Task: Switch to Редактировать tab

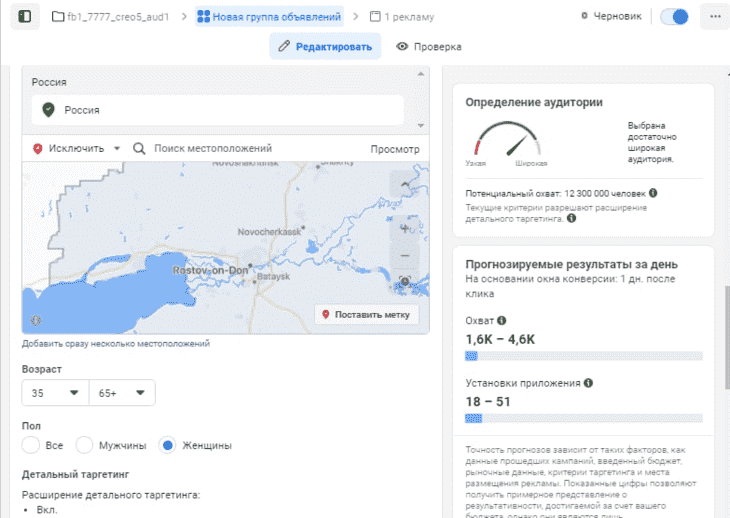Action: [x=325, y=47]
